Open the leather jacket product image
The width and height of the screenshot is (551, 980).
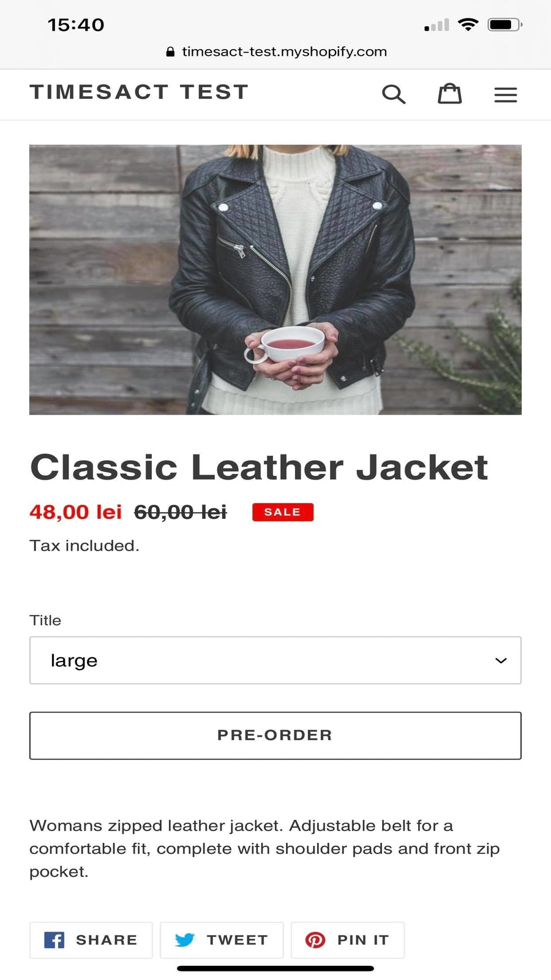[x=275, y=280]
